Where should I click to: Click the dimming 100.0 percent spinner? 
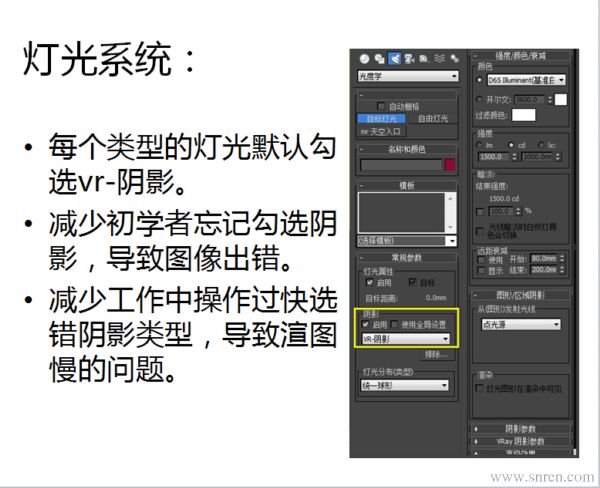(x=518, y=211)
